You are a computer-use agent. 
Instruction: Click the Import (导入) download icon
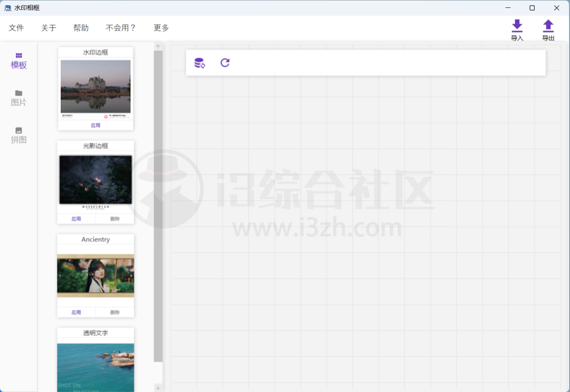[x=517, y=26]
